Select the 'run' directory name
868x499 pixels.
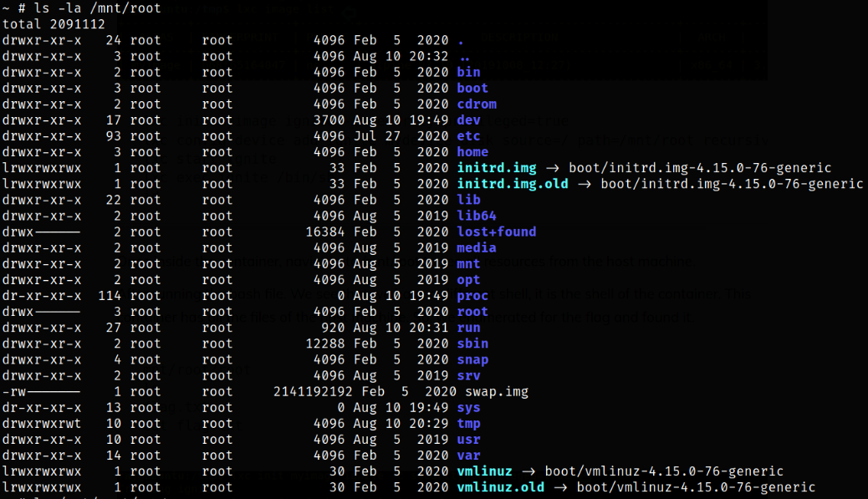(468, 328)
